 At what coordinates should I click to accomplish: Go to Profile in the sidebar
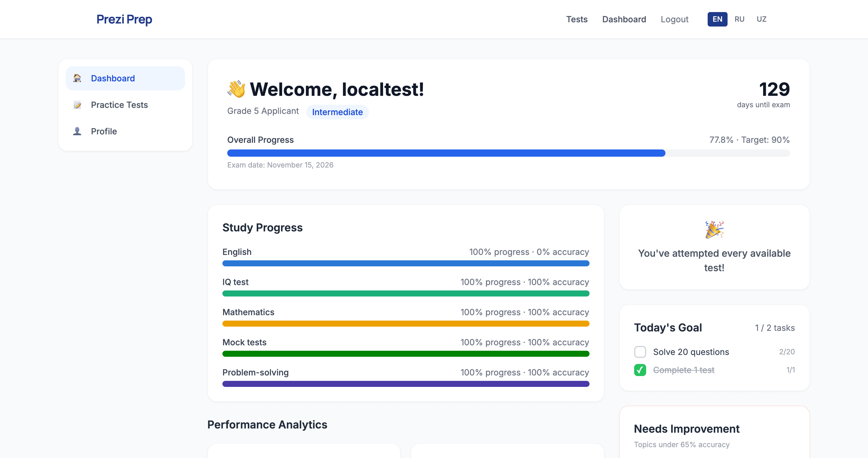(x=125, y=131)
